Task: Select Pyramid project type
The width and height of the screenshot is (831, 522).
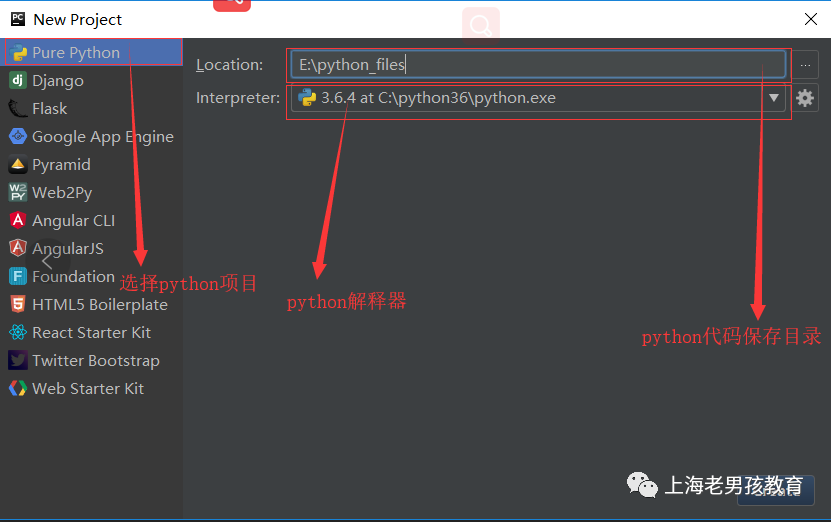Action: [92, 164]
